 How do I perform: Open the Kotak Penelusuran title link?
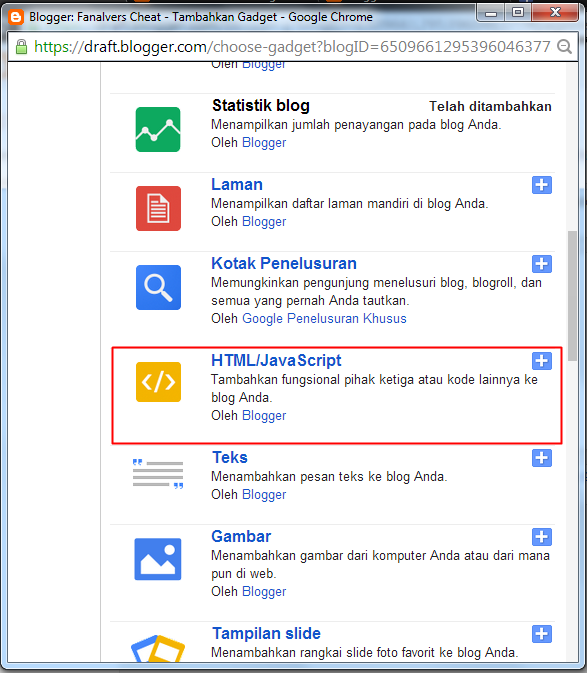click(284, 264)
